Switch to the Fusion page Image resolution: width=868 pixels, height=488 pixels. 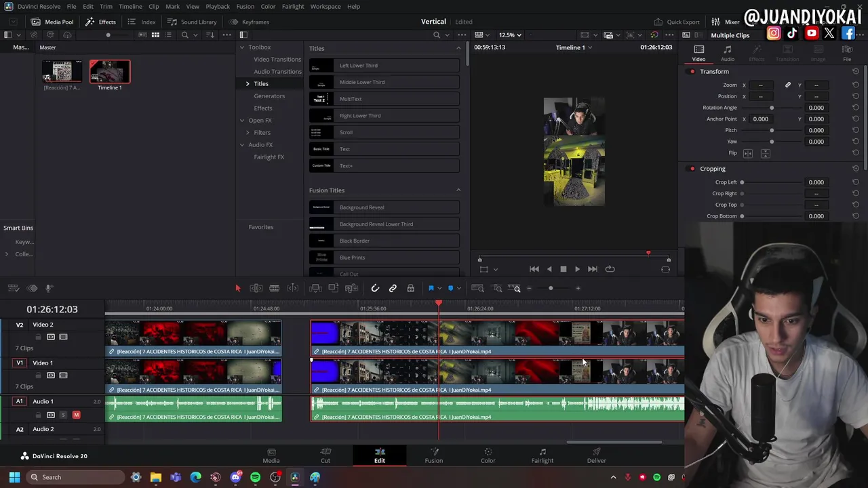(434, 455)
